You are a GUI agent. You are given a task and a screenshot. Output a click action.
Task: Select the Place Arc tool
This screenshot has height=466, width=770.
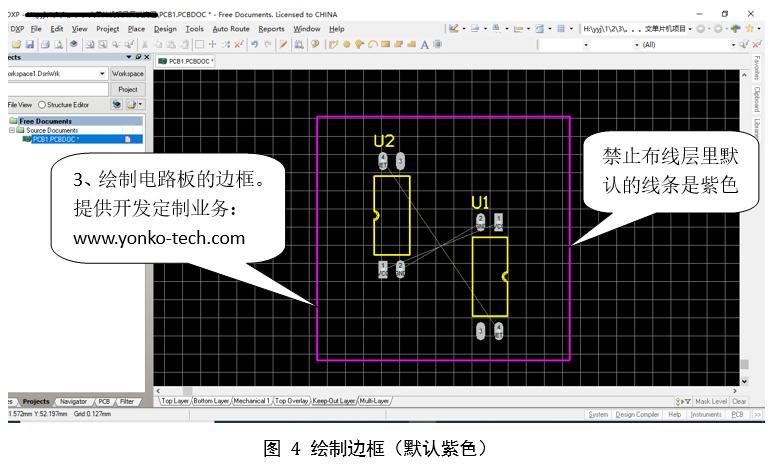[x=372, y=44]
